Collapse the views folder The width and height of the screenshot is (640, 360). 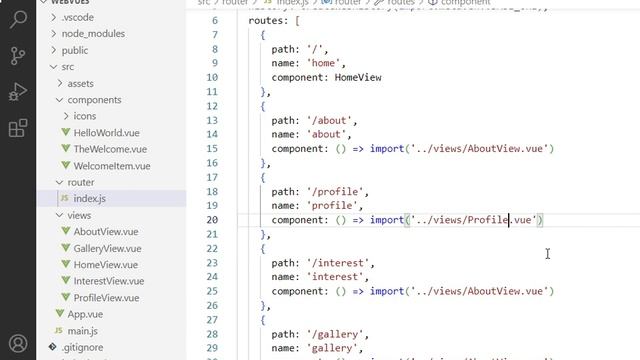60,215
